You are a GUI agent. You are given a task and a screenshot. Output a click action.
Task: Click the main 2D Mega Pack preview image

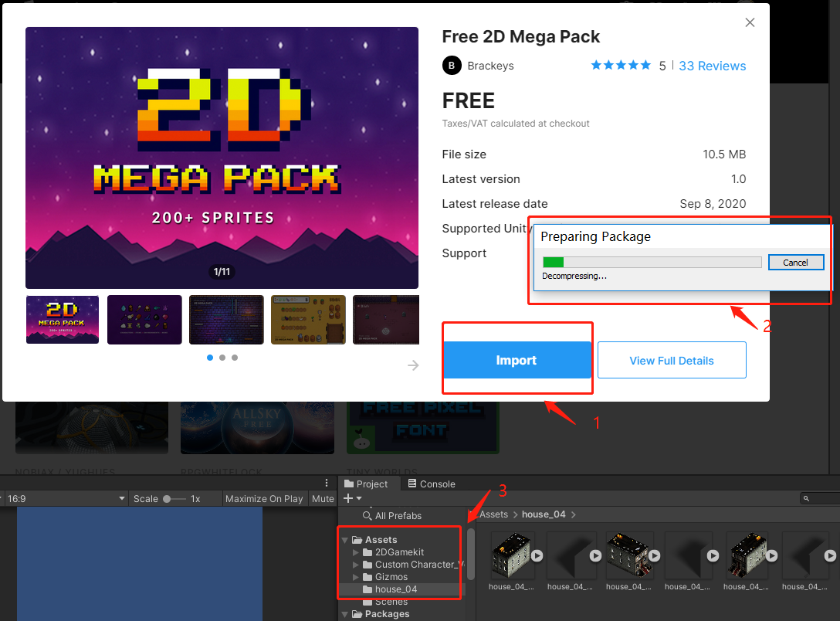[x=222, y=158]
